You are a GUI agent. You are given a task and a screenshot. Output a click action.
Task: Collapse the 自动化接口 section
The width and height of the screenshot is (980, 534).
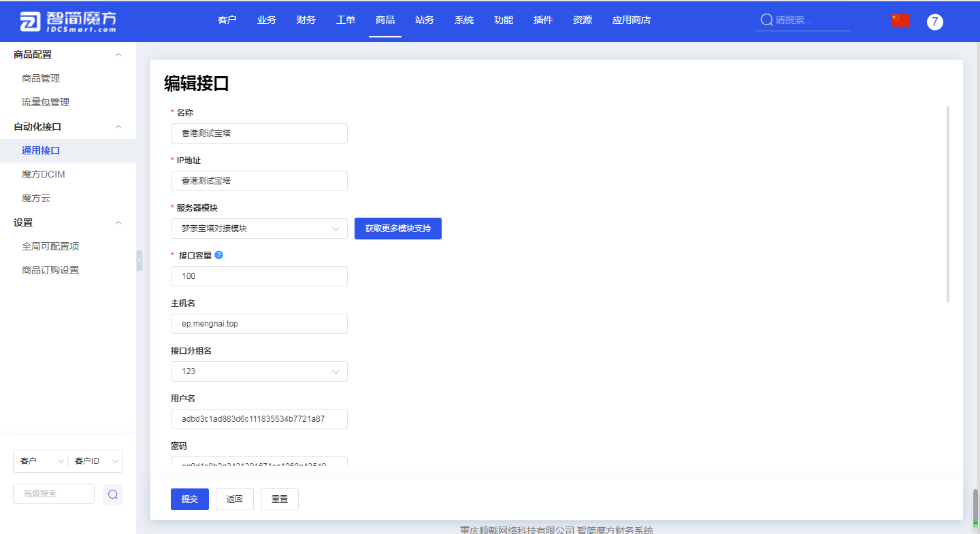118,127
